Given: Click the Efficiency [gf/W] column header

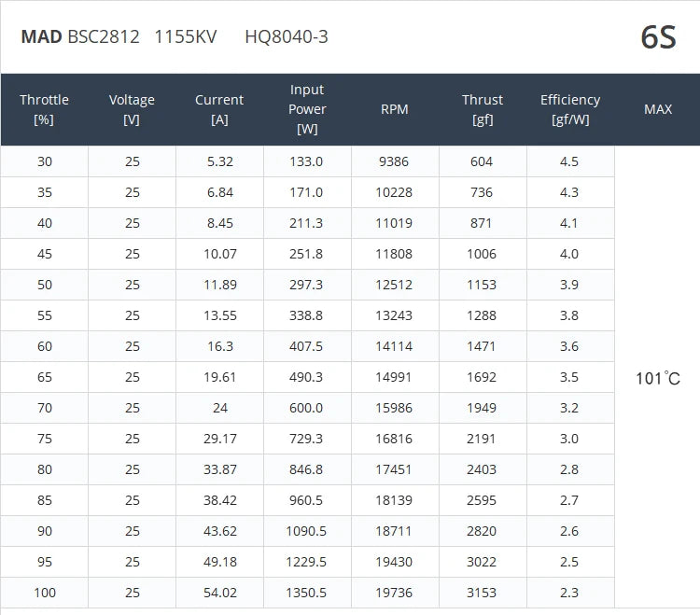Looking at the screenshot, I should click(x=570, y=109).
